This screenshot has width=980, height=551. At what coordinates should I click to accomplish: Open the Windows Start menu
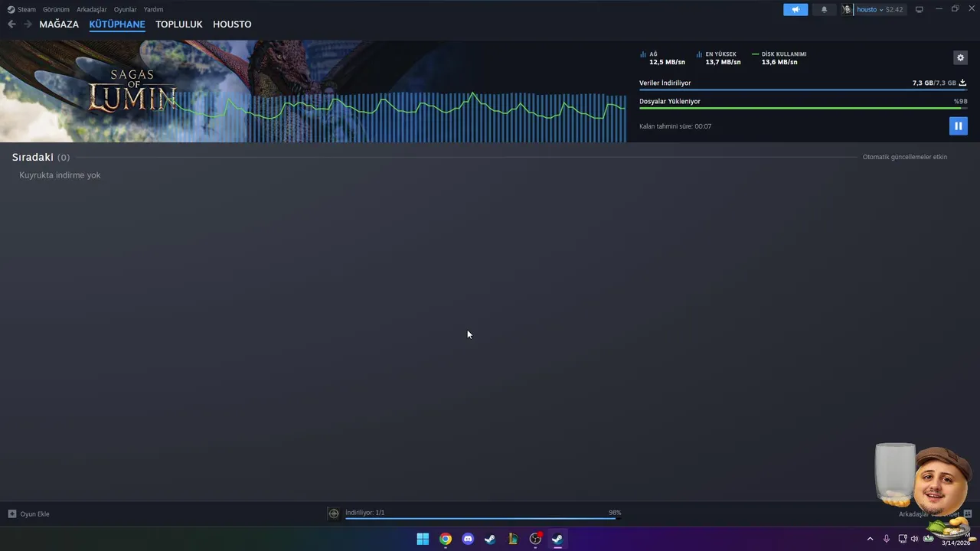pos(423,539)
